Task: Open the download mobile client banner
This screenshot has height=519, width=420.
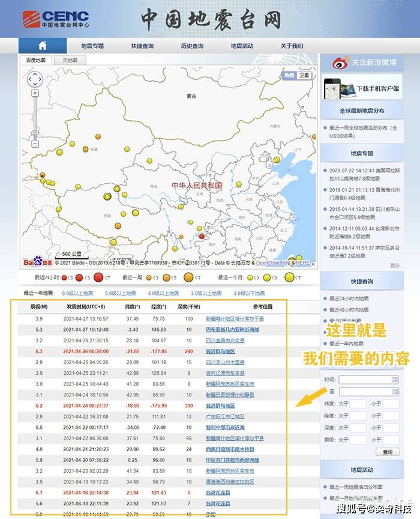Action: (362, 87)
